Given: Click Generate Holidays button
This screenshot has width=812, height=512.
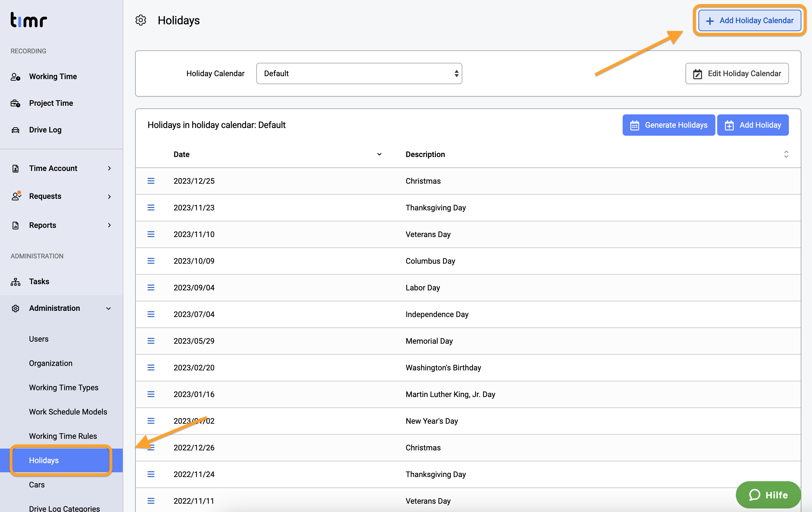Looking at the screenshot, I should pyautogui.click(x=669, y=125).
